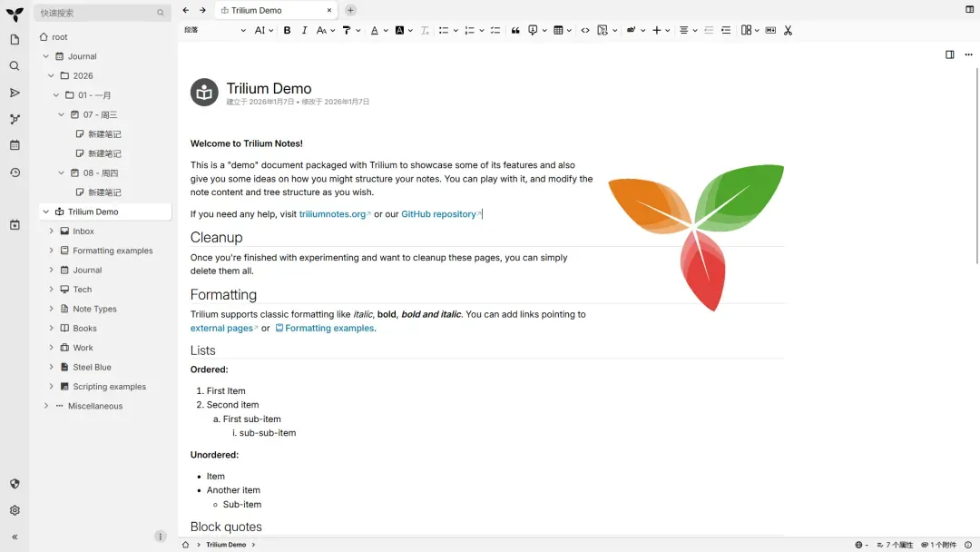This screenshot has width=980, height=552.
Task: Select the Tech note in tree
Action: [82, 290]
